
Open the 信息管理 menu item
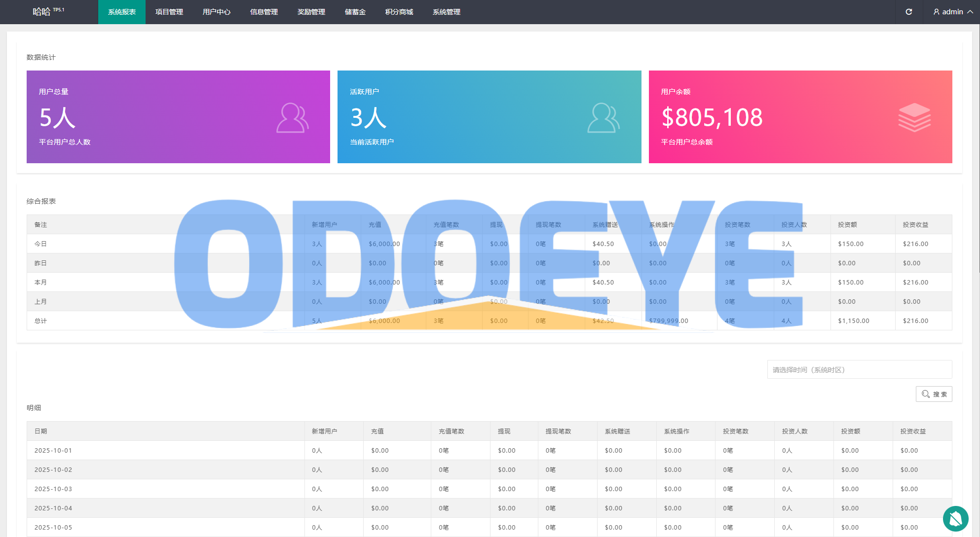coord(264,12)
